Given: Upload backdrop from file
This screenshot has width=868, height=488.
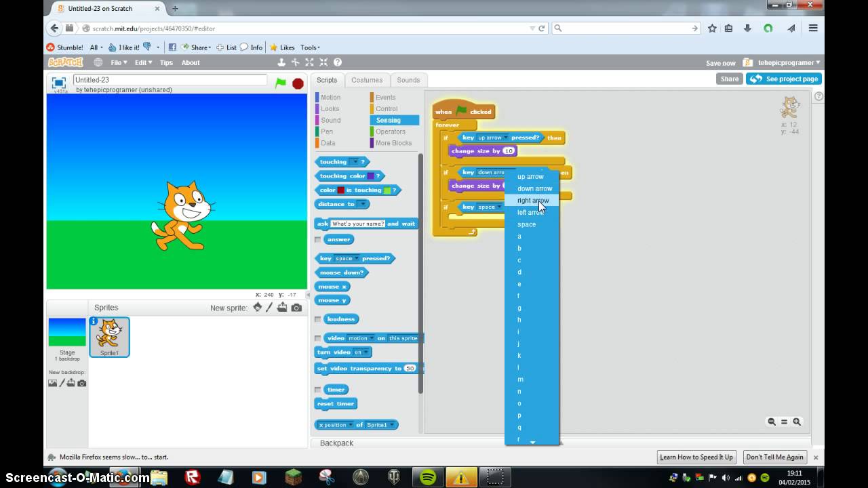Looking at the screenshot, I should pos(71,383).
